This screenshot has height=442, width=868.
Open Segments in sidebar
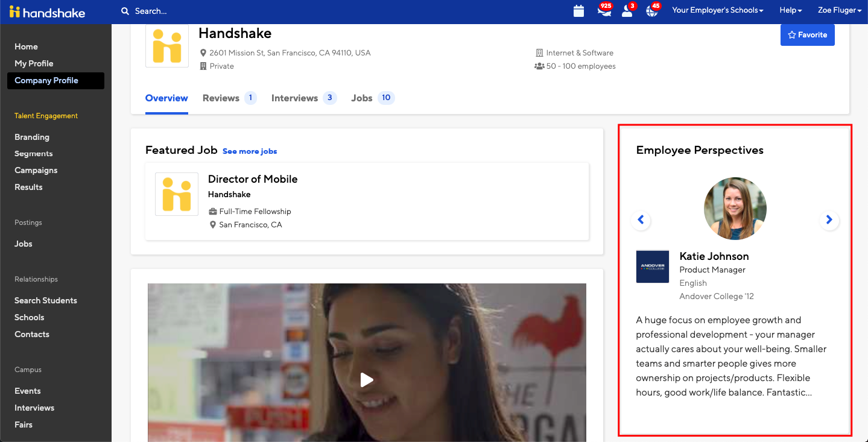(34, 154)
